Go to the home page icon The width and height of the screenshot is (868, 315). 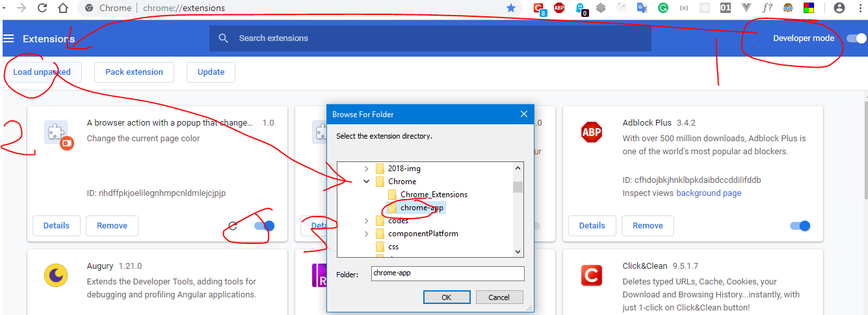[63, 8]
